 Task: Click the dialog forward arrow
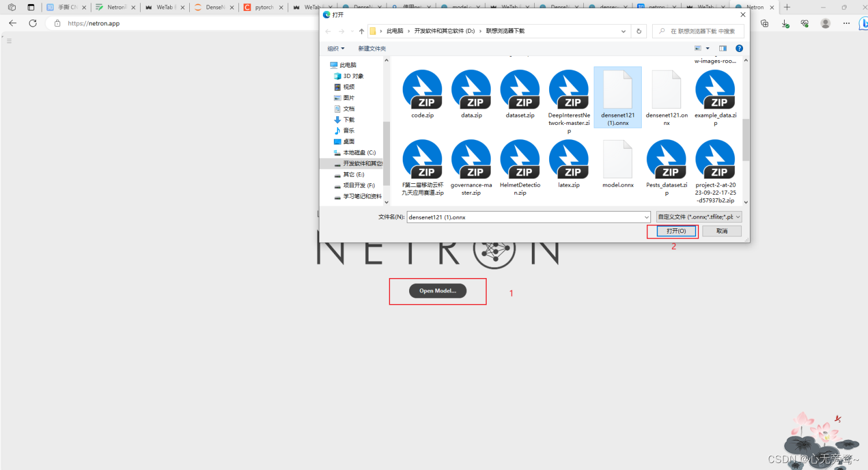pyautogui.click(x=341, y=31)
